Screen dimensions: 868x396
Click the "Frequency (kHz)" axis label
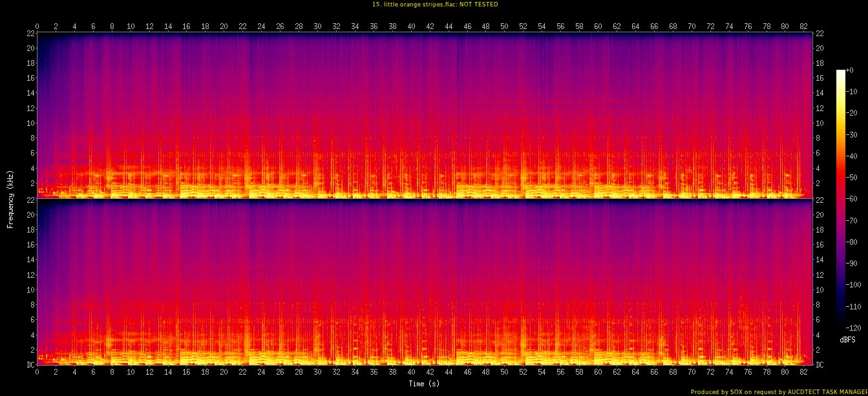pos(11,198)
